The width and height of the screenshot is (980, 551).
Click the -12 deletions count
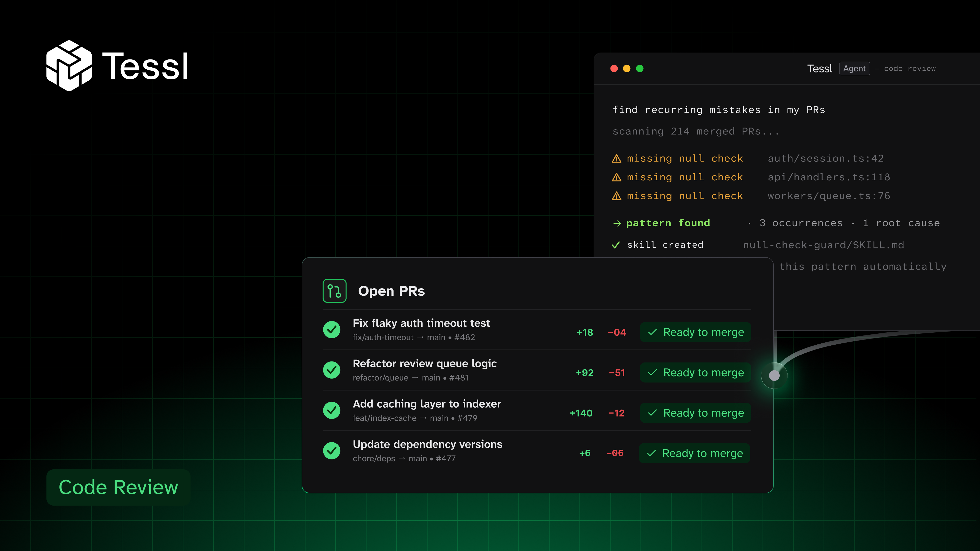pyautogui.click(x=617, y=413)
